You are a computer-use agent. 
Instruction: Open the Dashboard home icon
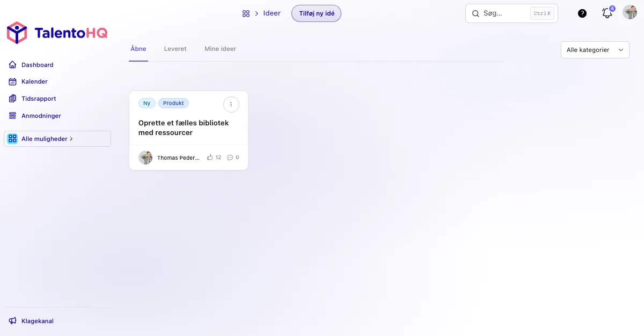coord(12,65)
